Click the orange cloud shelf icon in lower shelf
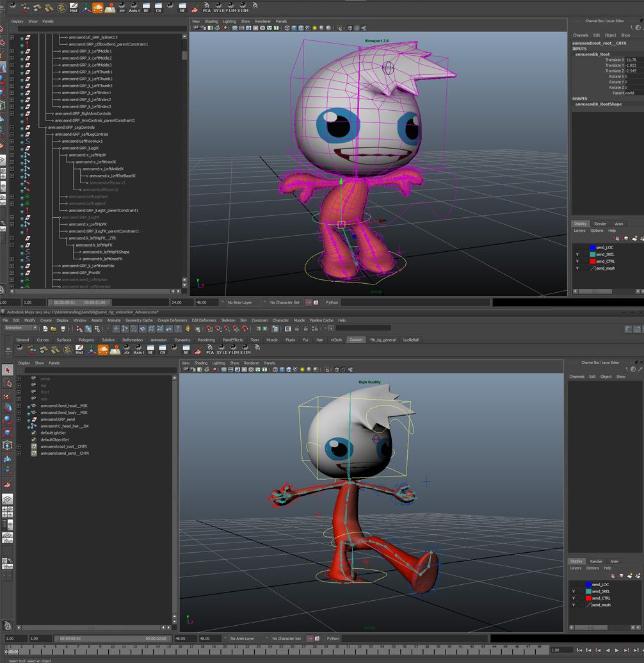Screen dimensions: 644x663 103,349
